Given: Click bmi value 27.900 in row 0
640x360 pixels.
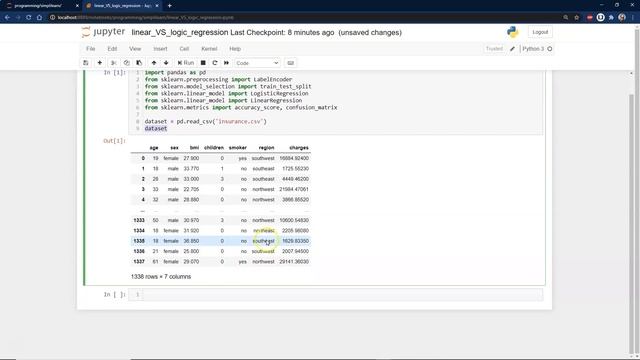Looking at the screenshot, I should point(191,158).
